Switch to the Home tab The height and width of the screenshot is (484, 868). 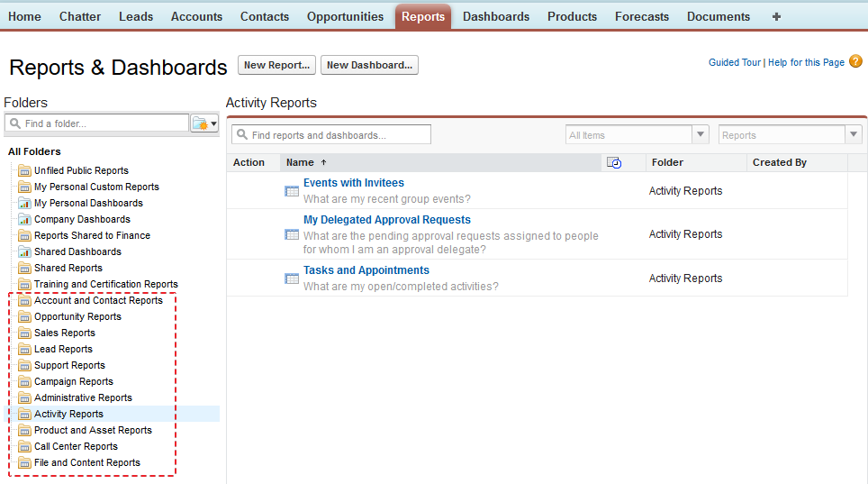pyautogui.click(x=24, y=16)
